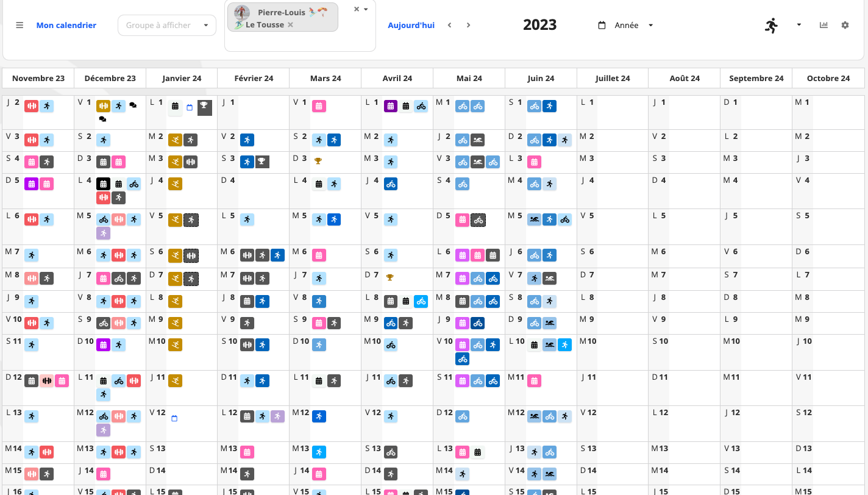The width and height of the screenshot is (868, 495).
Task: Go to Mon calendrier
Action: pos(66,26)
